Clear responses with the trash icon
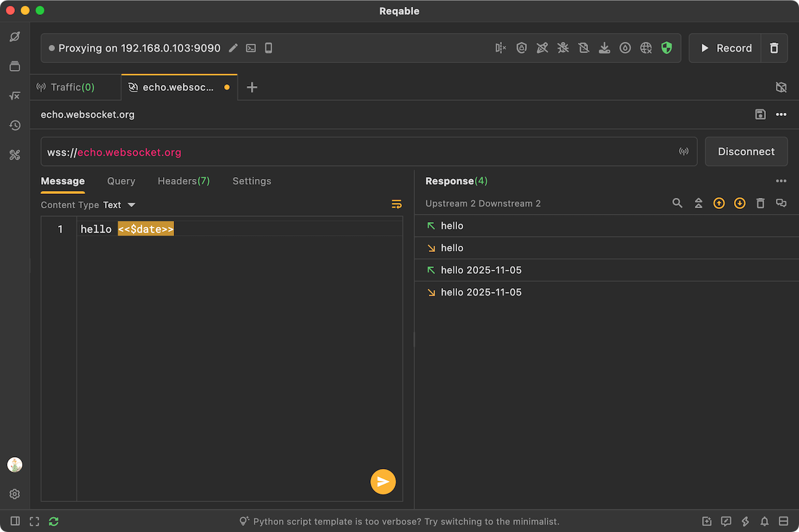 [x=760, y=203]
